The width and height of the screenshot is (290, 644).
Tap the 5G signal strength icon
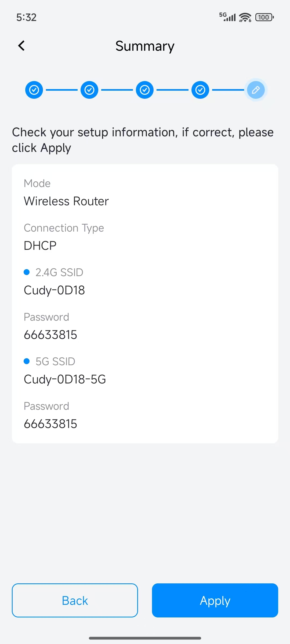tap(227, 17)
